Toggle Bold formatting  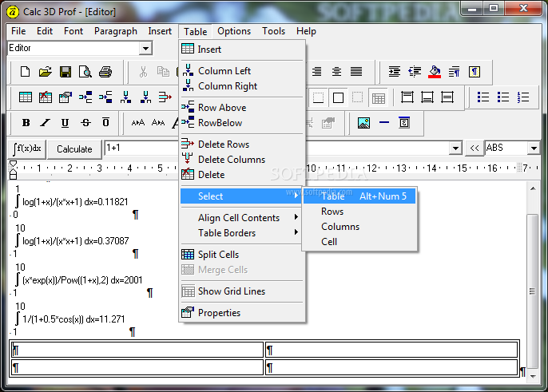tap(26, 123)
